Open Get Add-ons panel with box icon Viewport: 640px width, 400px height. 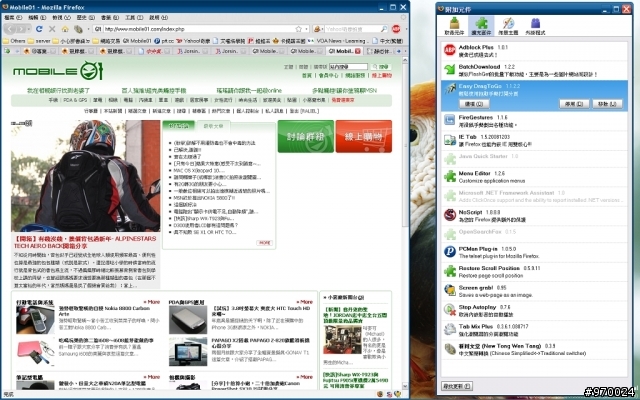click(x=454, y=26)
